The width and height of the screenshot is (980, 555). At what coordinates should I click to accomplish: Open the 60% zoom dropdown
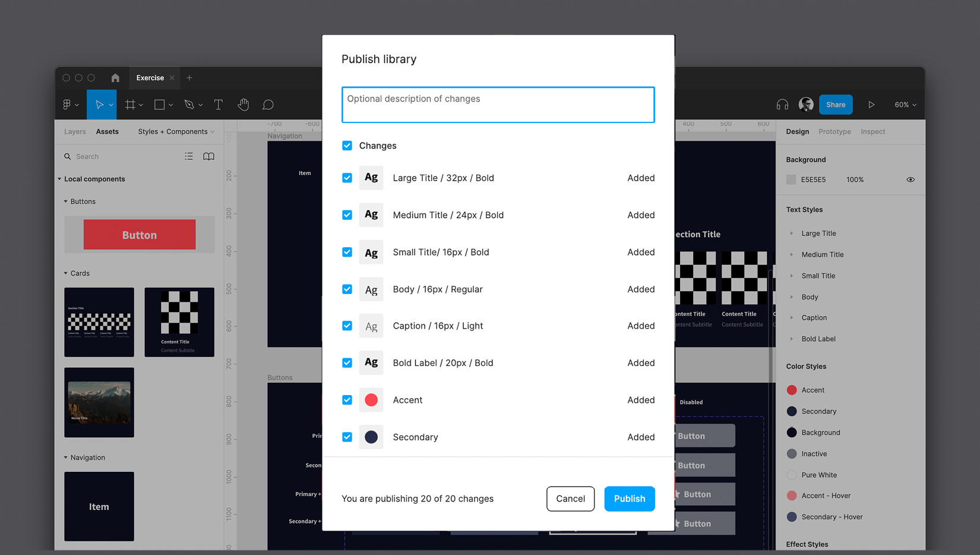click(905, 105)
